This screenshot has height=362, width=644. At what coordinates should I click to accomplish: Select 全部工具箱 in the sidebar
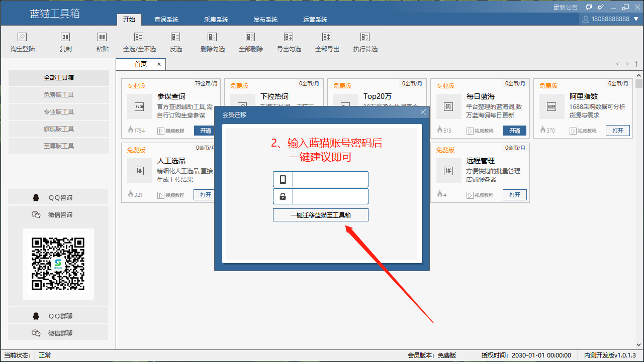tap(59, 78)
